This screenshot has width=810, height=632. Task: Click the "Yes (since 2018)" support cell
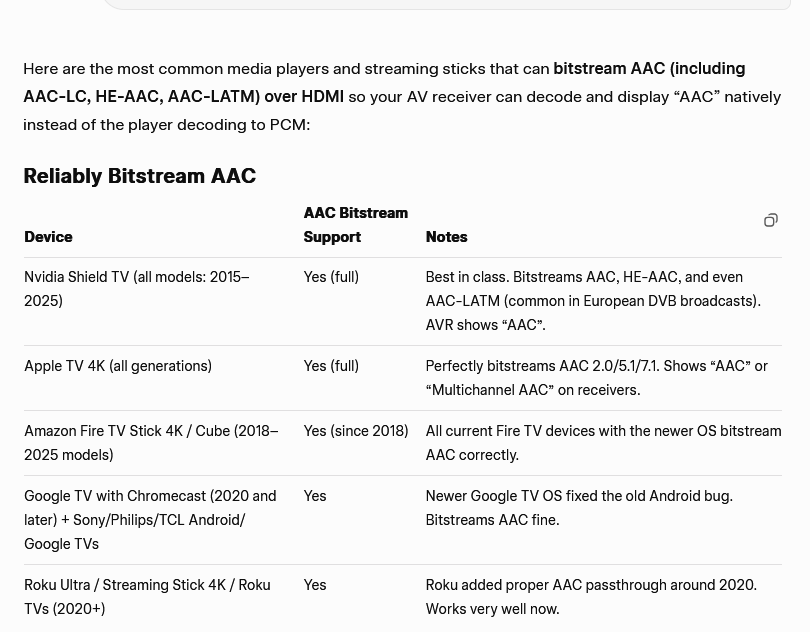point(355,431)
